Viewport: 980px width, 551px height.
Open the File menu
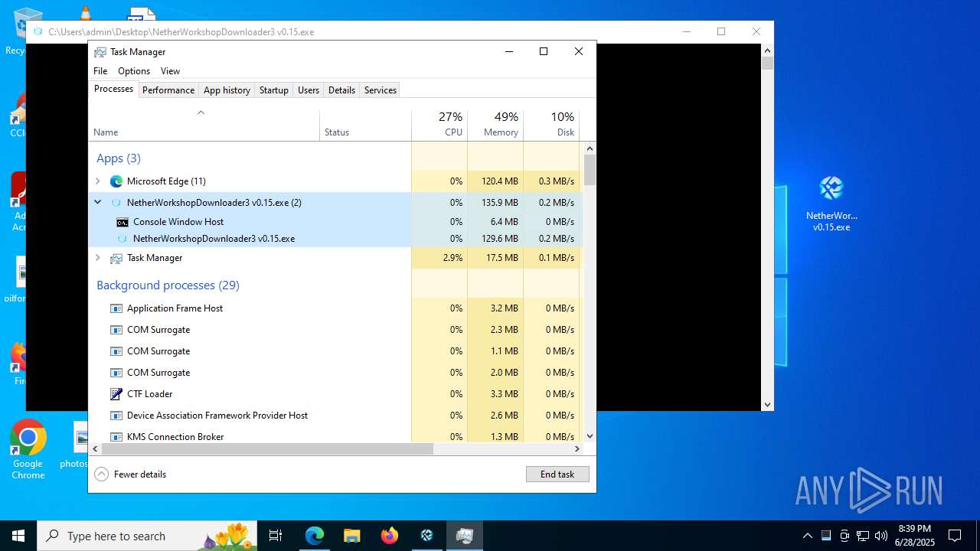click(x=100, y=71)
